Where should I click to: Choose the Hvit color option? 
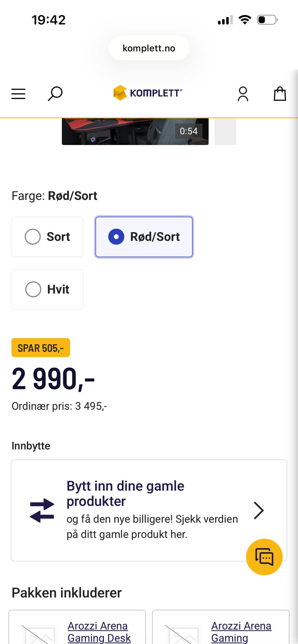47,289
